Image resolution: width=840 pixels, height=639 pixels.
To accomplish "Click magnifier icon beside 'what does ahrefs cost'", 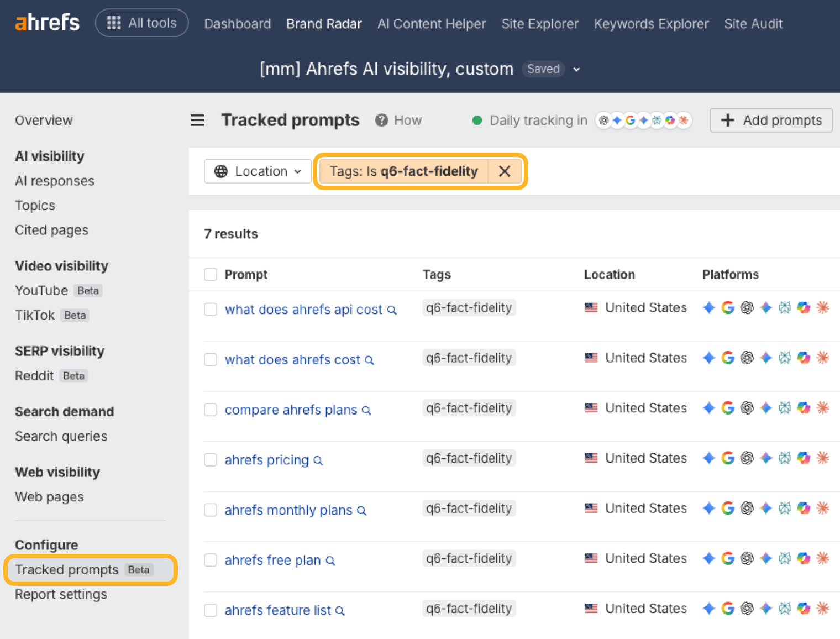I will (370, 360).
